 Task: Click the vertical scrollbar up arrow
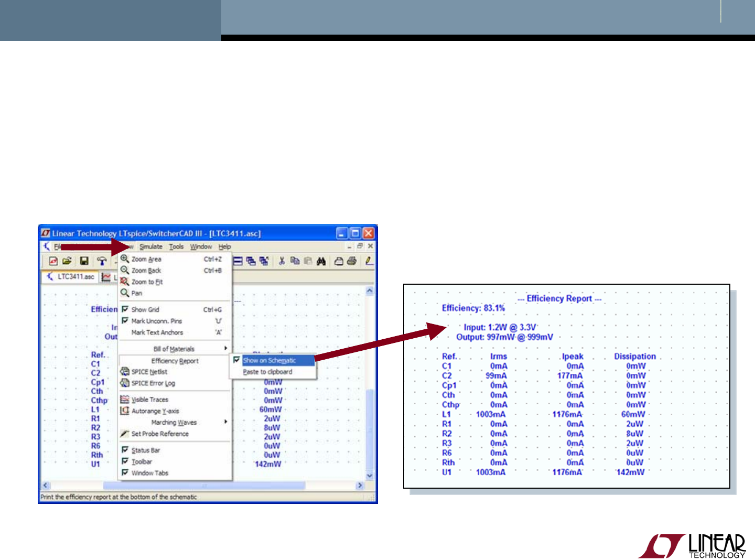pos(370,291)
